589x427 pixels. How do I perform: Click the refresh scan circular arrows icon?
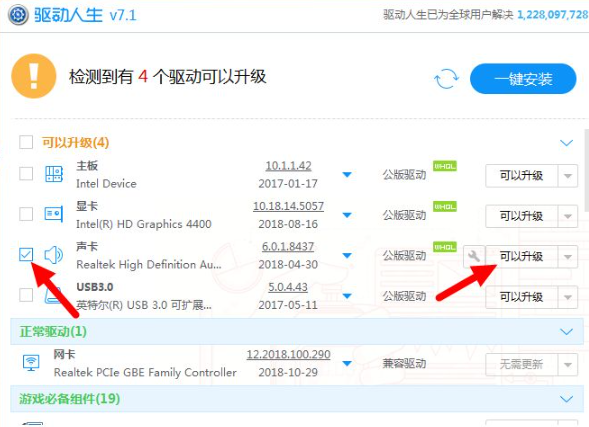(446, 78)
